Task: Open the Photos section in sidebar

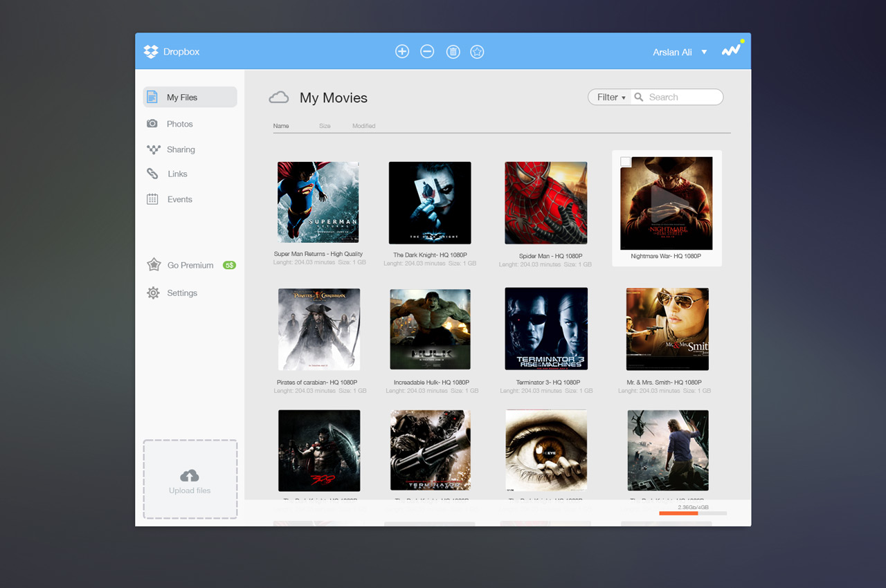Action: coord(179,124)
